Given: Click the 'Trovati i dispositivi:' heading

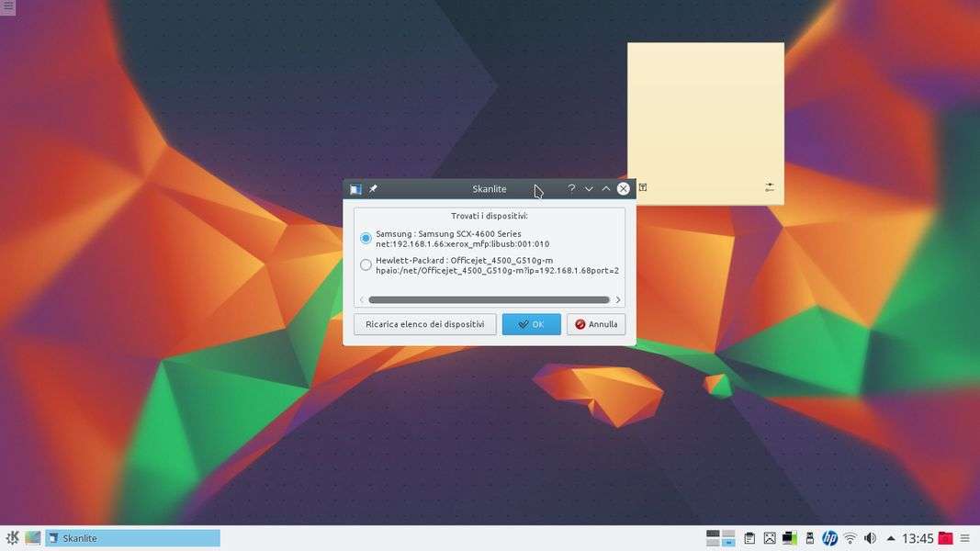Looking at the screenshot, I should point(490,216).
